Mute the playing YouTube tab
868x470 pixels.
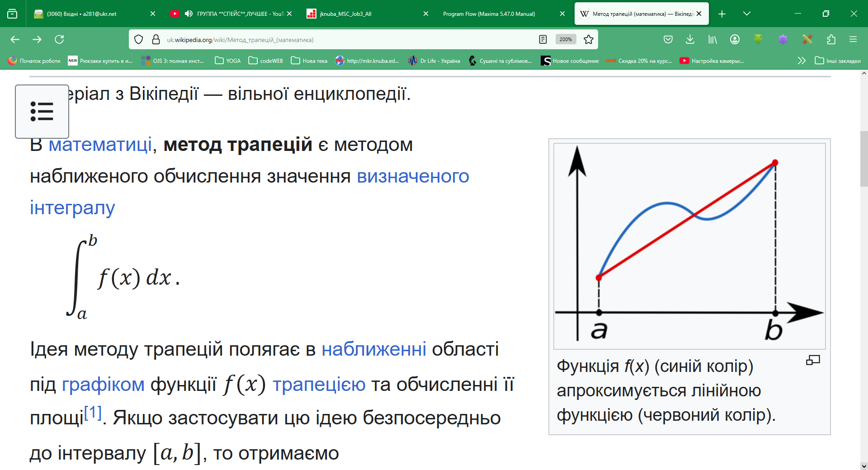pyautogui.click(x=189, y=14)
